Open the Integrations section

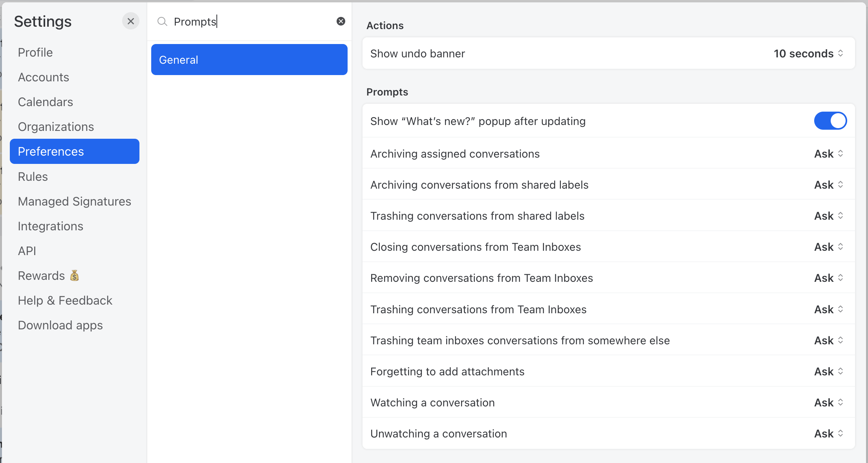[x=50, y=226]
